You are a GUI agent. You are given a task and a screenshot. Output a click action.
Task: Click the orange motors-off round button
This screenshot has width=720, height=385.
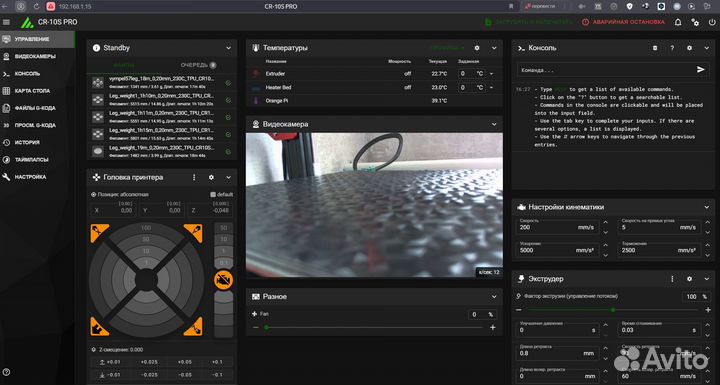[x=224, y=279]
